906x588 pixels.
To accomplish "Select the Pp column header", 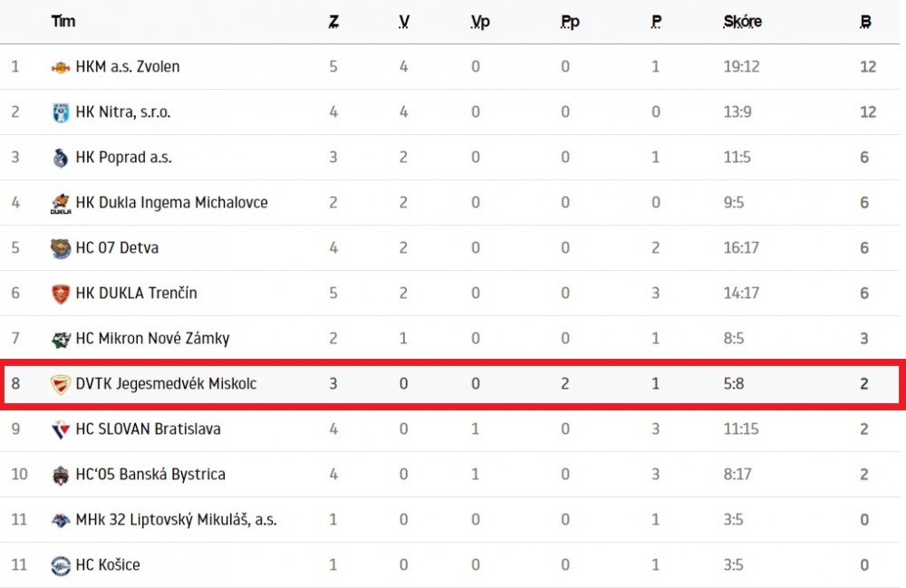I will click(570, 22).
